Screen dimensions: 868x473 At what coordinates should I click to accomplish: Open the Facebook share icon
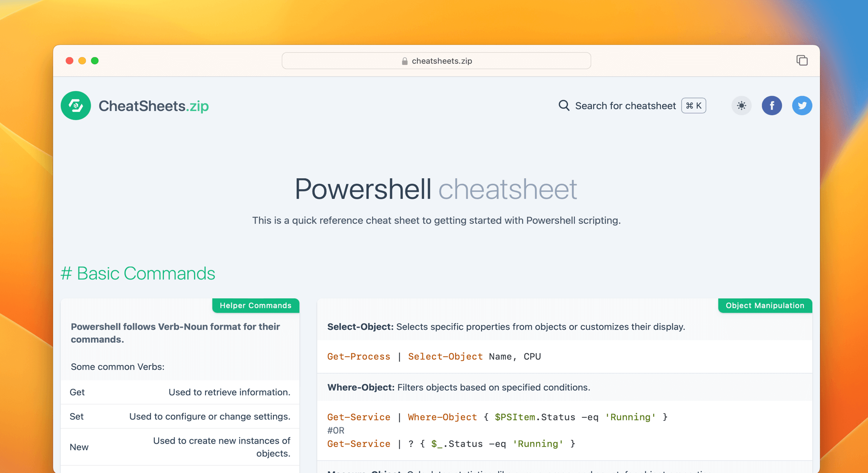772,106
